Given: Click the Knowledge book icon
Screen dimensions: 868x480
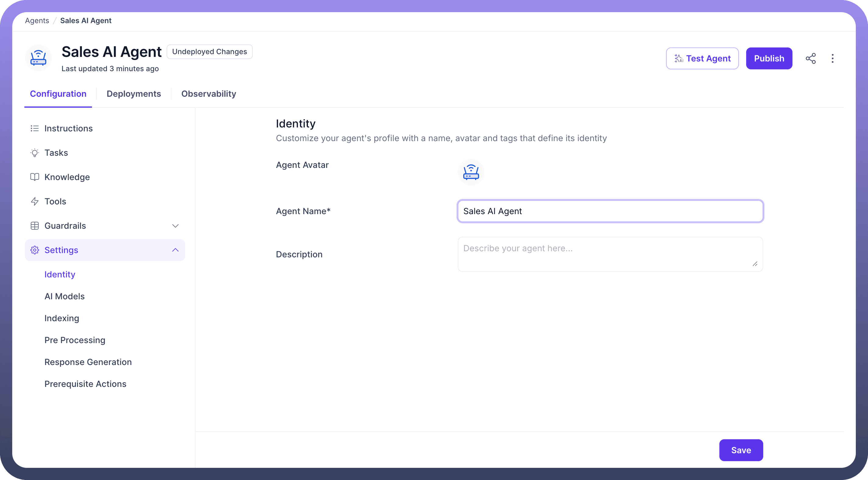Looking at the screenshot, I should [x=34, y=177].
